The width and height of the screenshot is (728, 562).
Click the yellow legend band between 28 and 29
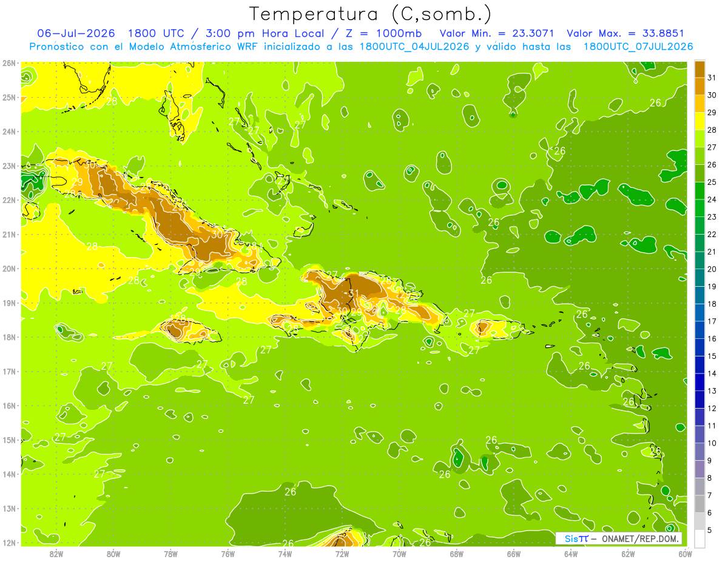(699, 121)
